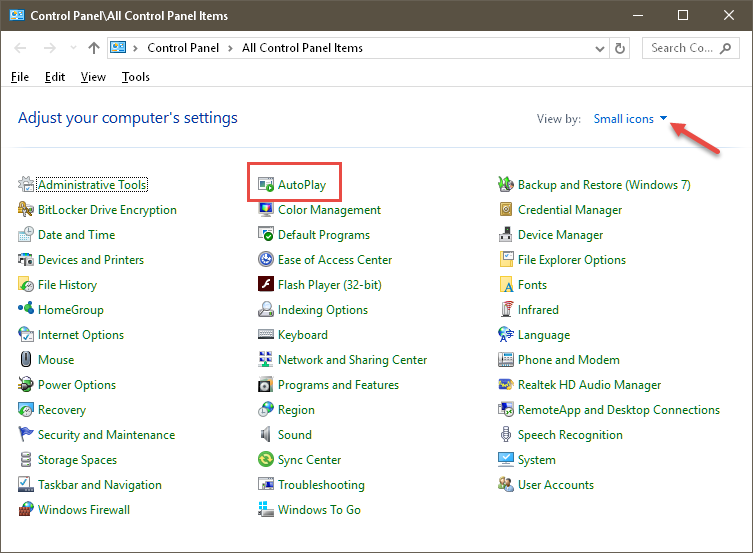Open the Realtek HD Audio Manager icon
753x553 pixels.
pyautogui.click(x=505, y=385)
